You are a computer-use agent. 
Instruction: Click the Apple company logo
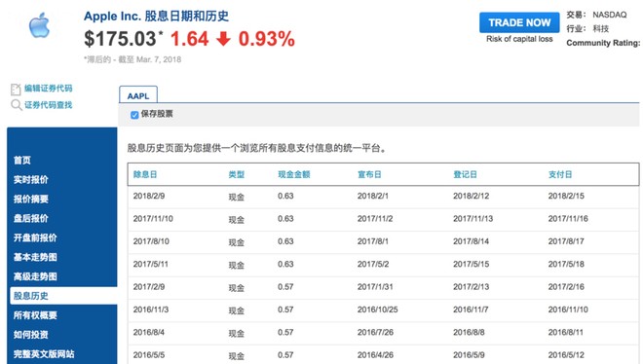click(39, 25)
